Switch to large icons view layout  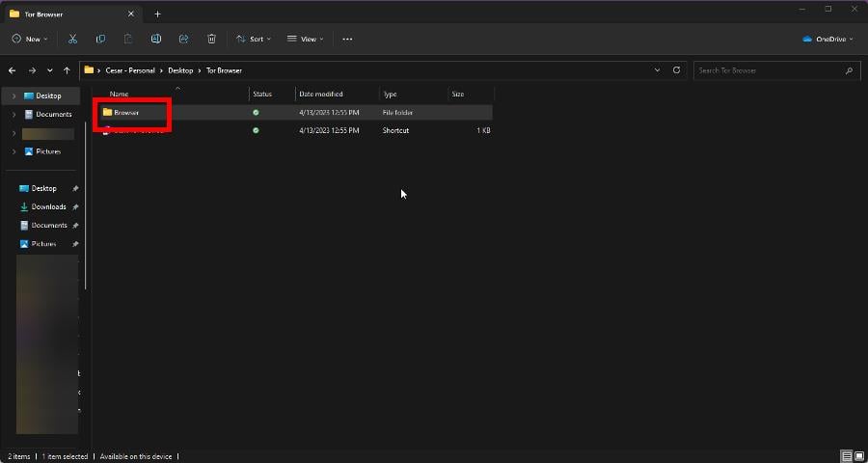[859, 456]
